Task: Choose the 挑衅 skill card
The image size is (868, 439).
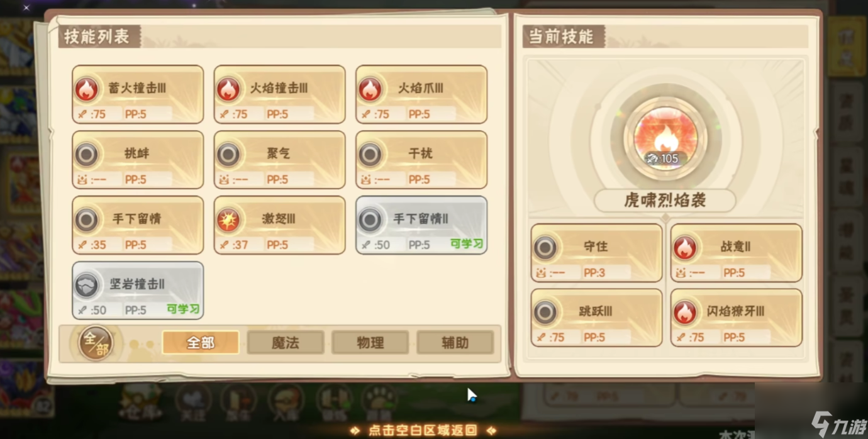Action: pyautogui.click(x=138, y=160)
